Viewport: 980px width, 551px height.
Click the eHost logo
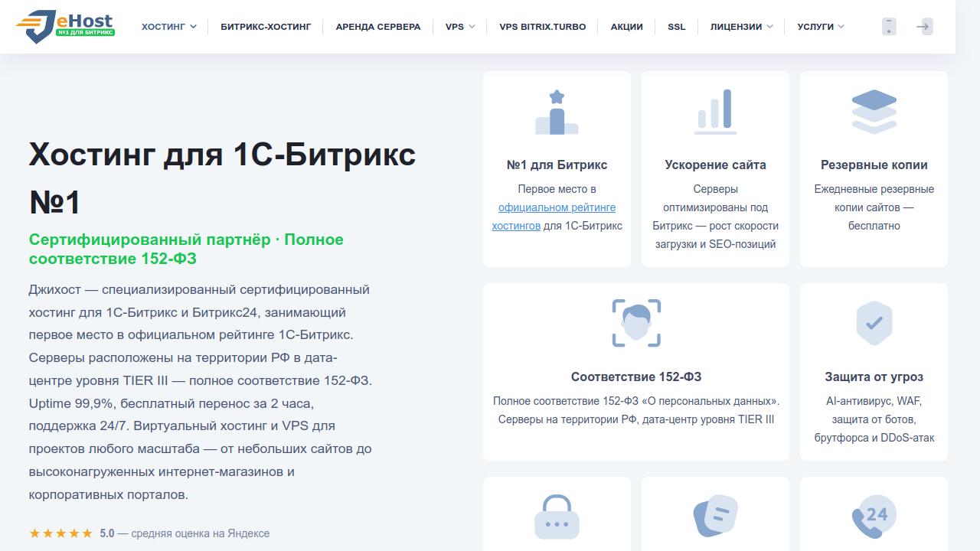click(x=65, y=26)
